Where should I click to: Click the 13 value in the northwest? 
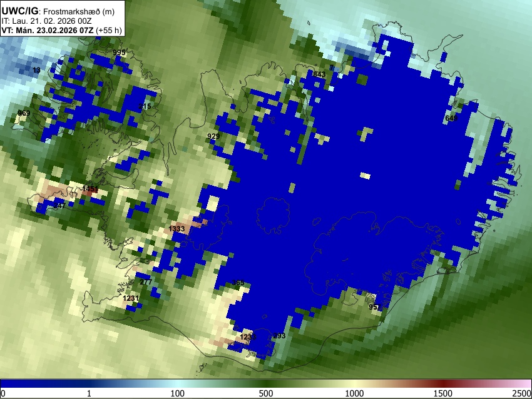pos(37,70)
